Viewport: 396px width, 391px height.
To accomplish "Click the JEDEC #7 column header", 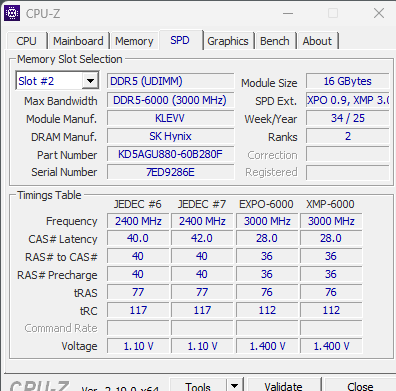I will pos(202,204).
